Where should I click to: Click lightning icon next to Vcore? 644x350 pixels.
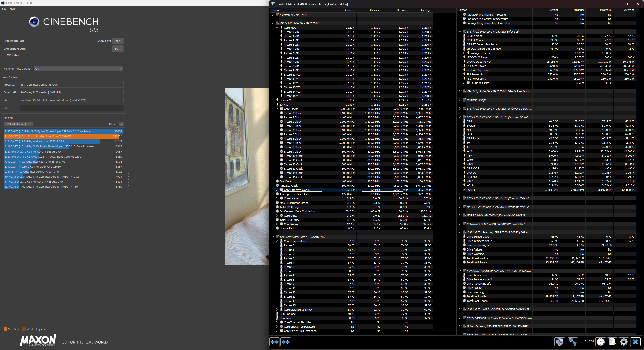pos(464,160)
